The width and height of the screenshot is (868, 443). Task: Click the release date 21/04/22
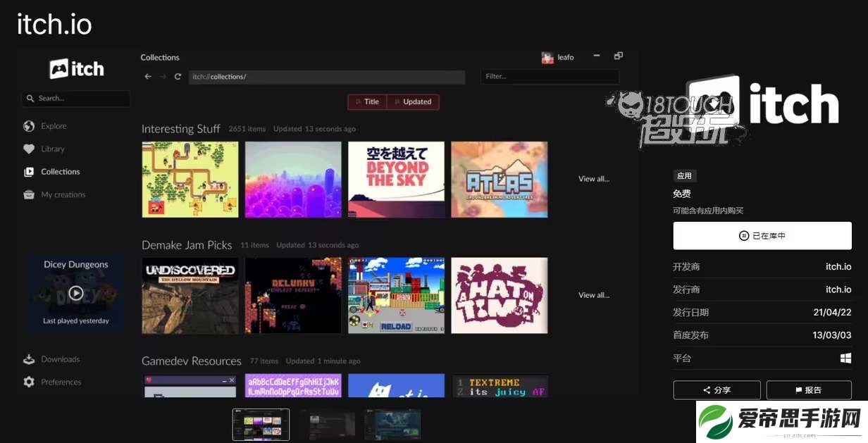[x=833, y=313]
